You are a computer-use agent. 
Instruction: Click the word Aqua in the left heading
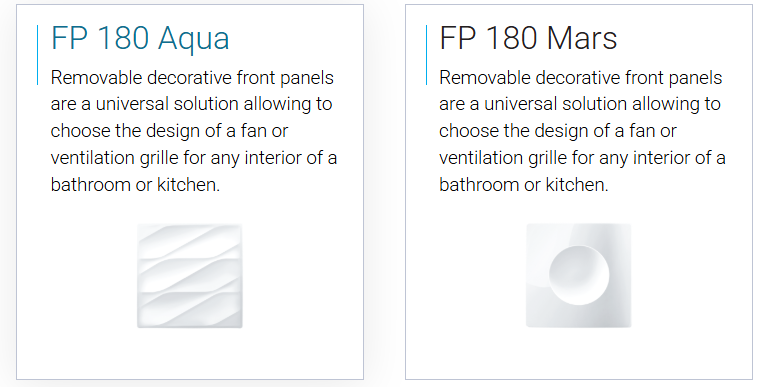pos(193,40)
